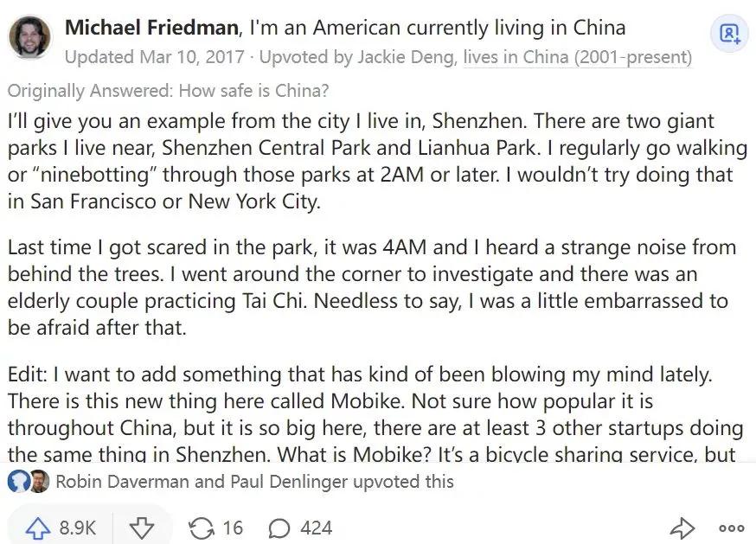Share the answer using the share arrow icon
The image size is (756, 544).
682,527
